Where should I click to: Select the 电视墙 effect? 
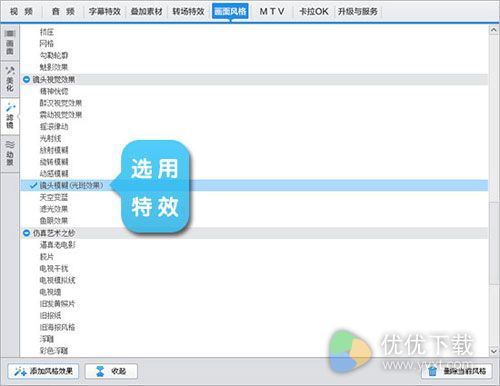pyautogui.click(x=50, y=292)
